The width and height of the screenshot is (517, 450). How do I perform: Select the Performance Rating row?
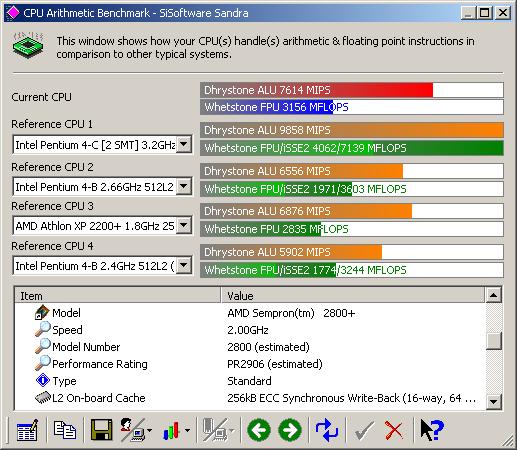coord(250,364)
